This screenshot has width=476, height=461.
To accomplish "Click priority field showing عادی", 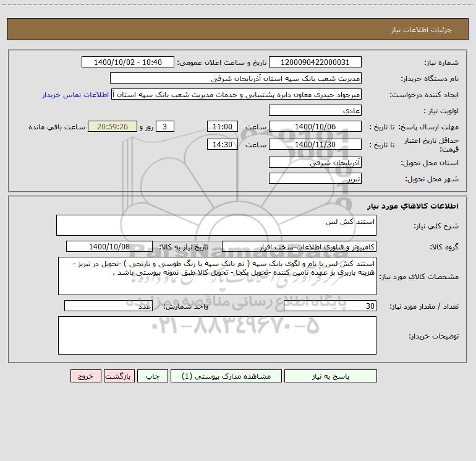I will (x=315, y=110).
